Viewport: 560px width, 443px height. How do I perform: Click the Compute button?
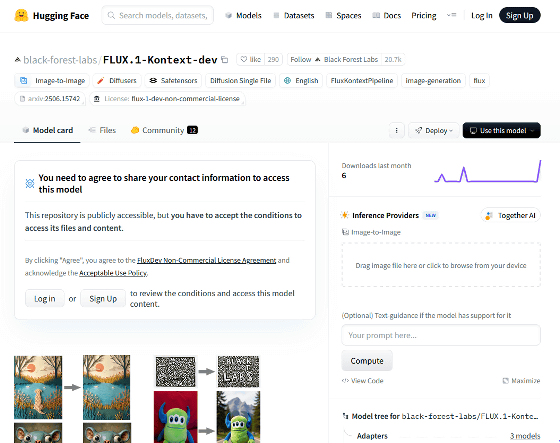(x=367, y=361)
